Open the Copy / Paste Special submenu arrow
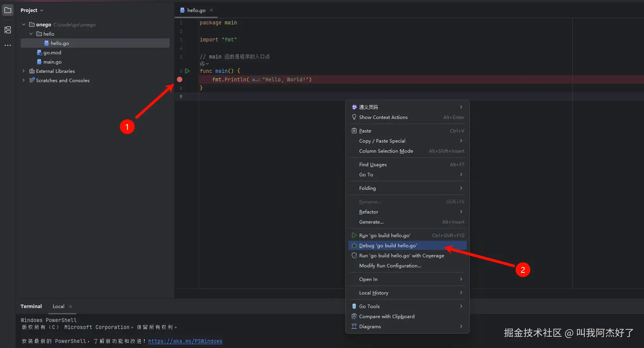 (x=461, y=141)
